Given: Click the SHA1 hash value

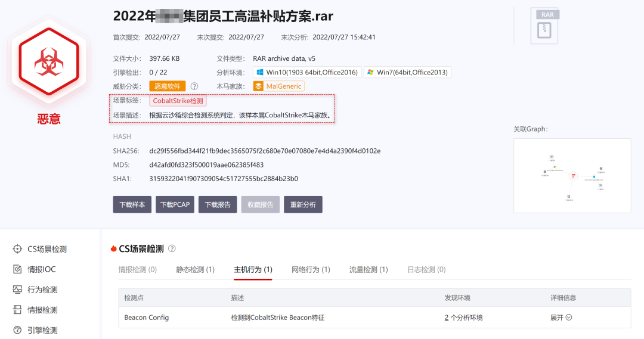Looking at the screenshot, I should (x=224, y=179).
